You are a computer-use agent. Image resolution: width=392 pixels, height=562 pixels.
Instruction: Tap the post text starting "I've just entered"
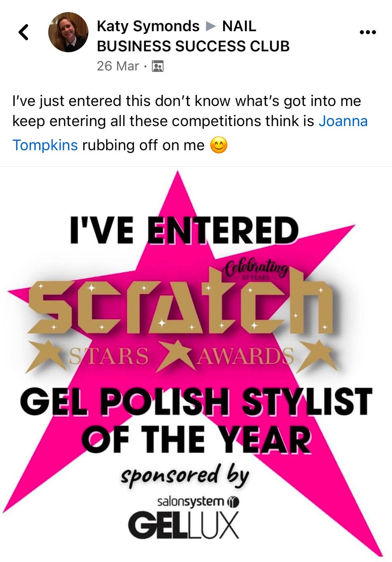click(x=190, y=123)
